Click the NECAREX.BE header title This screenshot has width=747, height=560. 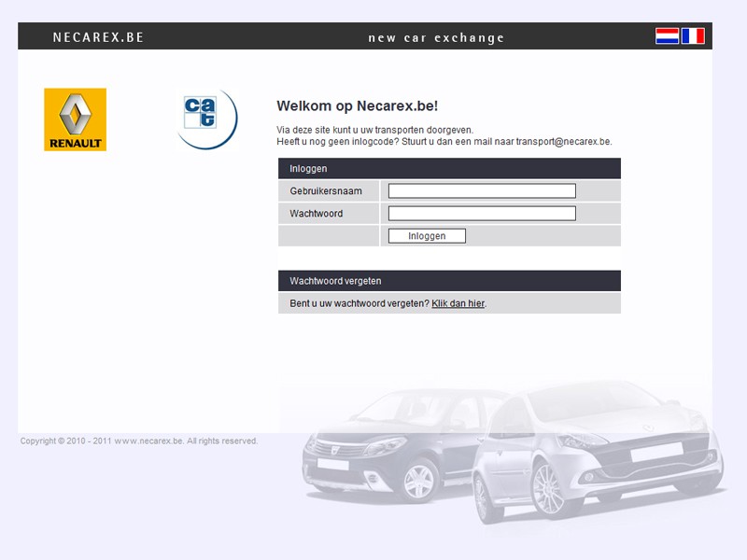pyautogui.click(x=98, y=37)
